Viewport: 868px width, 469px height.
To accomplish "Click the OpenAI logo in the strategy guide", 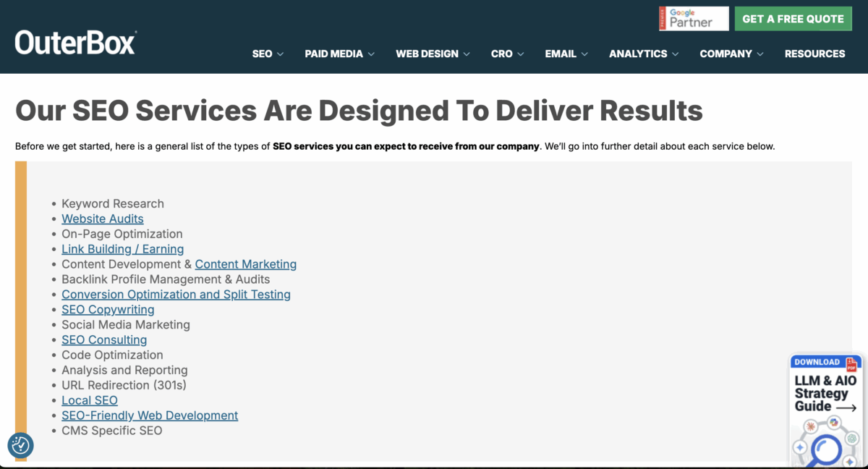I will (852, 439).
